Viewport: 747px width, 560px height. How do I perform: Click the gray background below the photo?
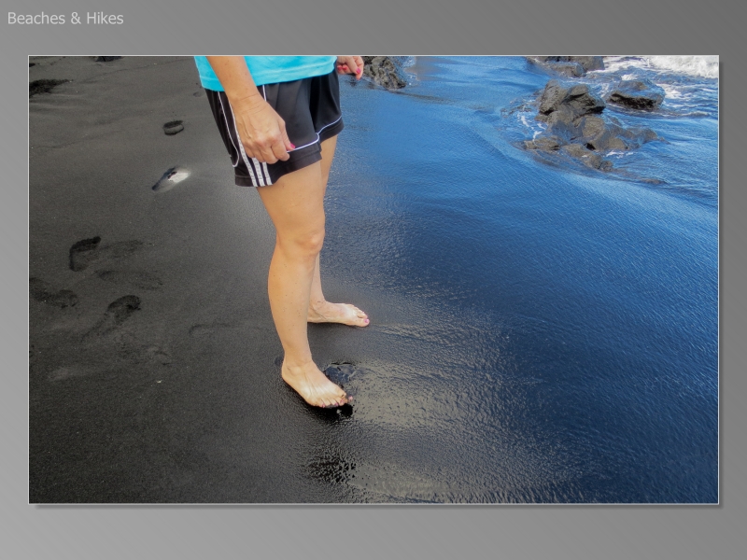click(x=373, y=532)
